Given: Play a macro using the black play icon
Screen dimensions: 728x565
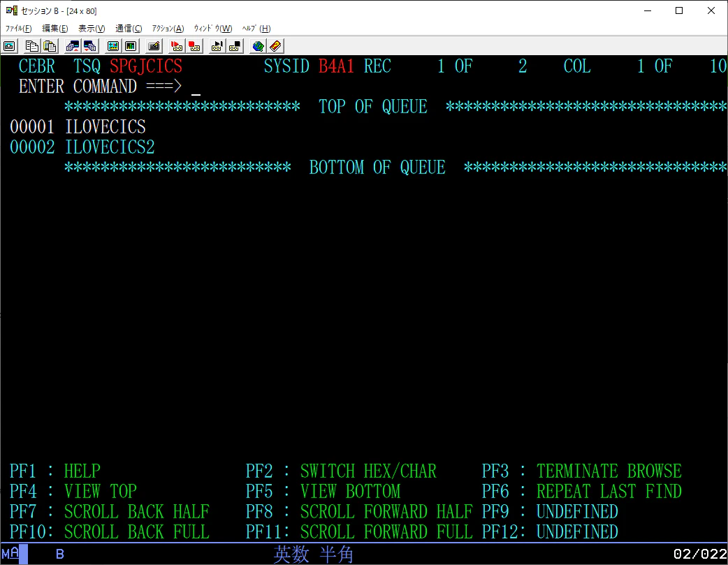Looking at the screenshot, I should pyautogui.click(x=217, y=46).
